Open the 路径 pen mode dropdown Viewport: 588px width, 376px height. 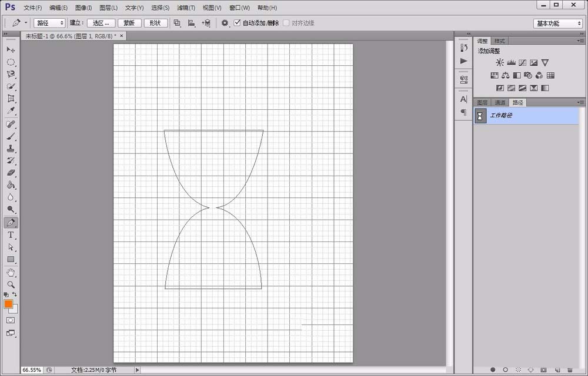point(49,23)
